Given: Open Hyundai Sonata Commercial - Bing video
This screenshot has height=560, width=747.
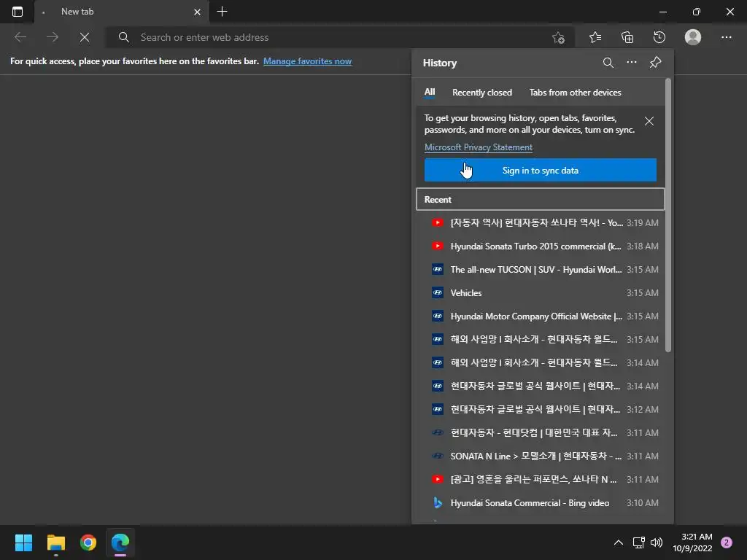Looking at the screenshot, I should coord(541,502).
